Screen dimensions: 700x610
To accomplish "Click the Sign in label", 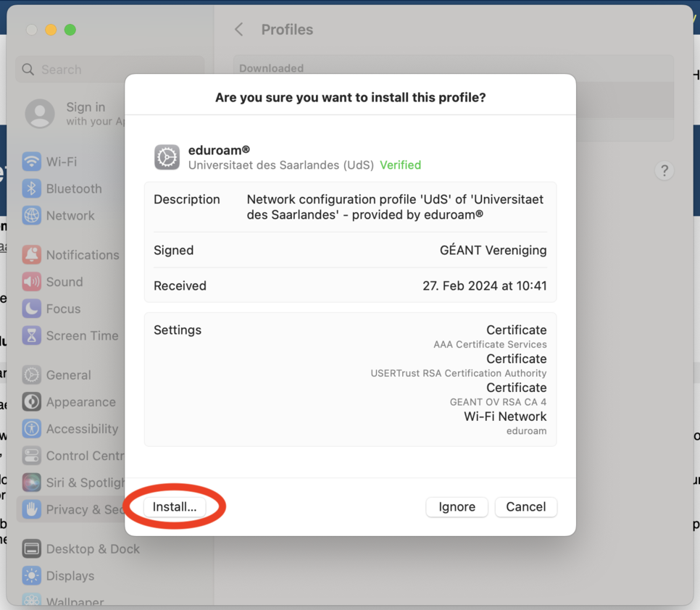I will [86, 107].
